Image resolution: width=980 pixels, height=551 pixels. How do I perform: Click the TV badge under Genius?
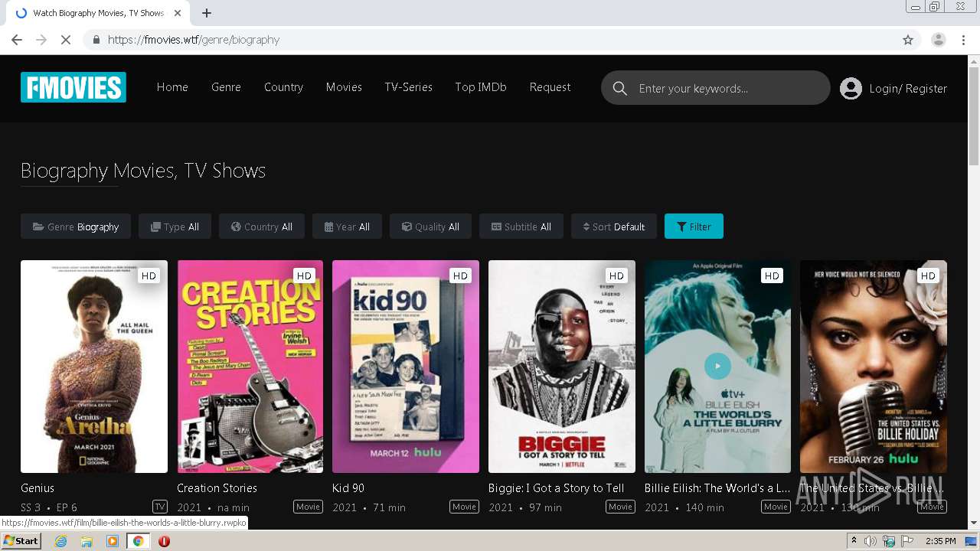coord(160,507)
